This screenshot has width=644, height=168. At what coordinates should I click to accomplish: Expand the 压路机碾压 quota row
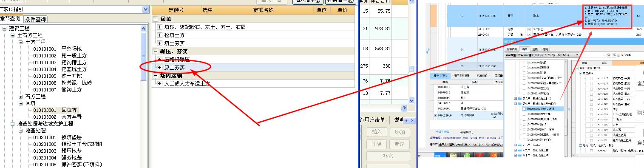pos(160,60)
